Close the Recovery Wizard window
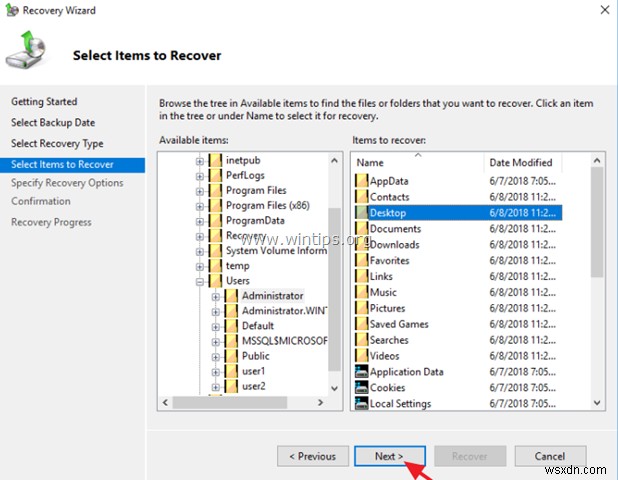Viewport: 618px width, 480px height. point(605,10)
